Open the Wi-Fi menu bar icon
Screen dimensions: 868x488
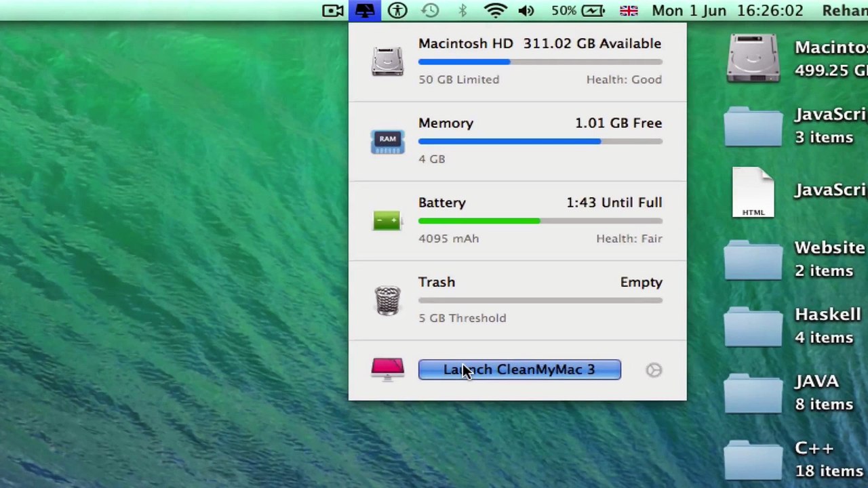(496, 10)
